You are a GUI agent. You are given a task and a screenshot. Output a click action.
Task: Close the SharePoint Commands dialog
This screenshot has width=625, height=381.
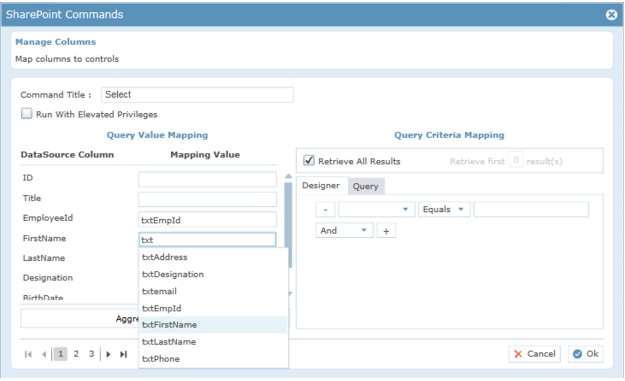pos(611,15)
